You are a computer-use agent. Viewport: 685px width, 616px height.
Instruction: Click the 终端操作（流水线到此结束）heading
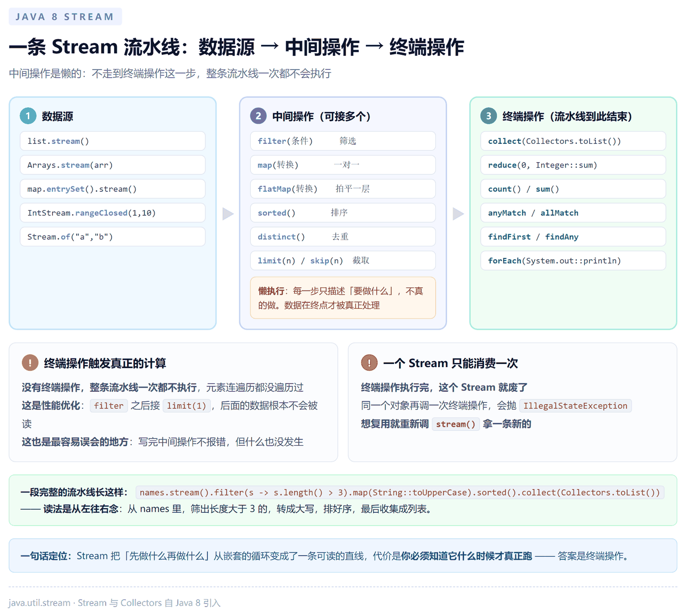pos(567,116)
